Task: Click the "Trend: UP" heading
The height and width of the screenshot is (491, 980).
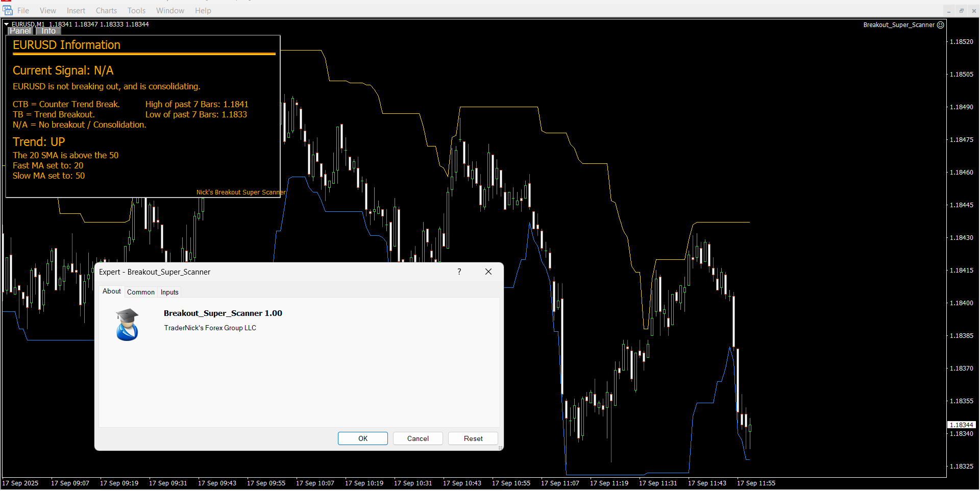Action: click(x=39, y=142)
